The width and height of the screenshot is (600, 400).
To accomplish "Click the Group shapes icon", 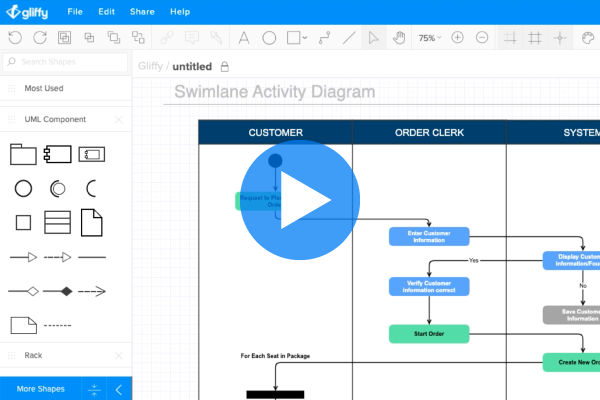I will tap(64, 38).
